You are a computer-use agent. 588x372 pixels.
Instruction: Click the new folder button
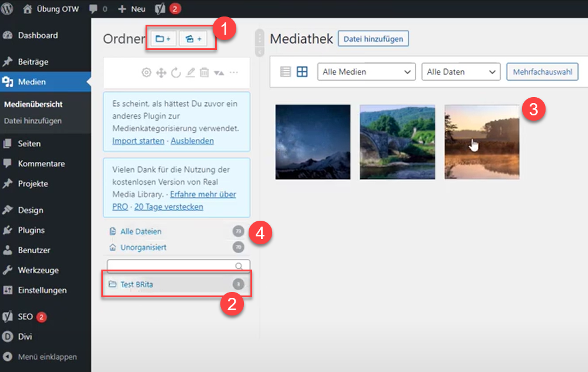point(163,39)
